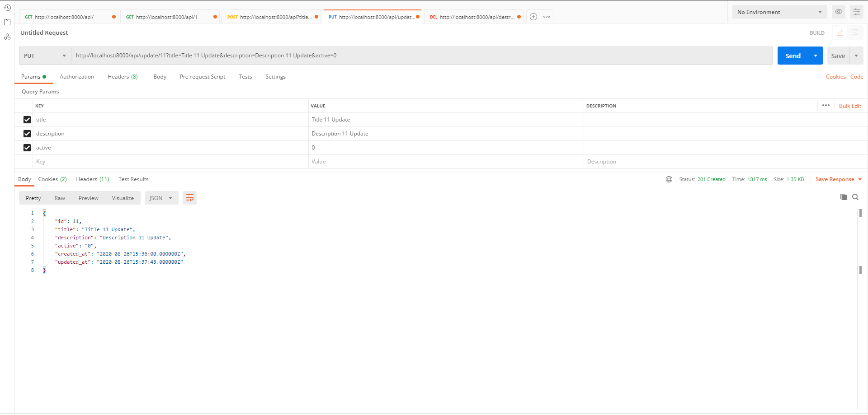Open the Code snippet link
Screen dimensions: 868x415
[857, 77]
